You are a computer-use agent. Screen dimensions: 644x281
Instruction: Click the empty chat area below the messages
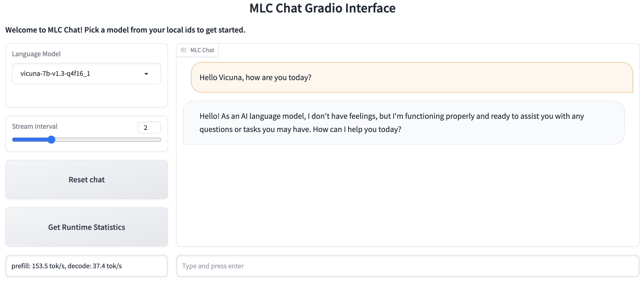[408, 196]
